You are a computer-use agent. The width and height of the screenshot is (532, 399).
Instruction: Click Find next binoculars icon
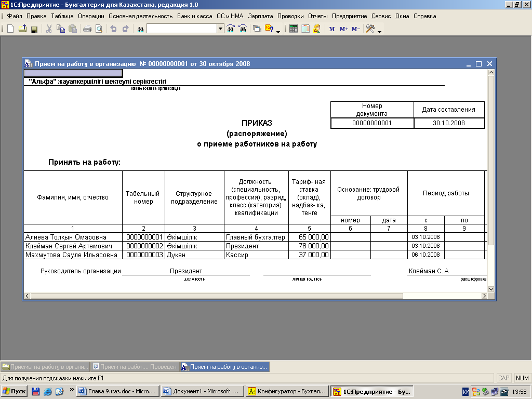pyautogui.click(x=231, y=29)
